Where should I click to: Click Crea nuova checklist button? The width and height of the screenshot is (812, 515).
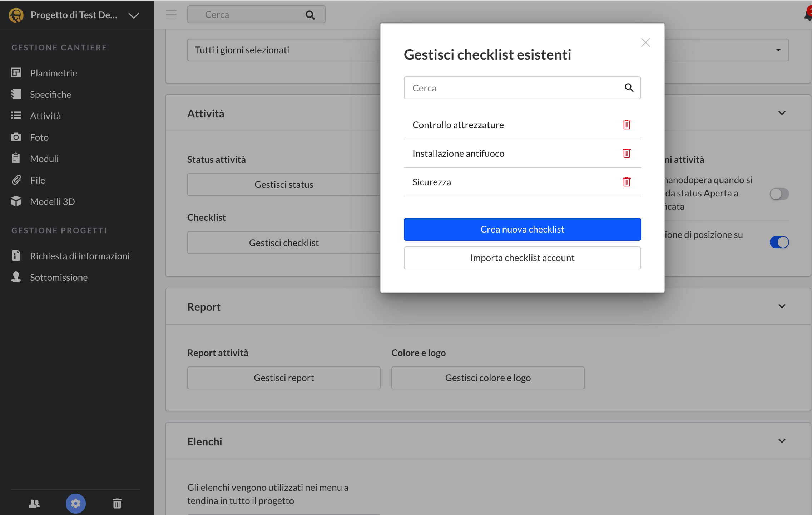(522, 229)
